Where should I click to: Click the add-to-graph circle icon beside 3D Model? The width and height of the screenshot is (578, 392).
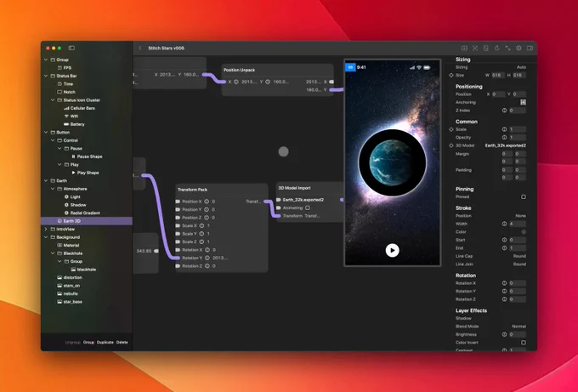(451, 145)
